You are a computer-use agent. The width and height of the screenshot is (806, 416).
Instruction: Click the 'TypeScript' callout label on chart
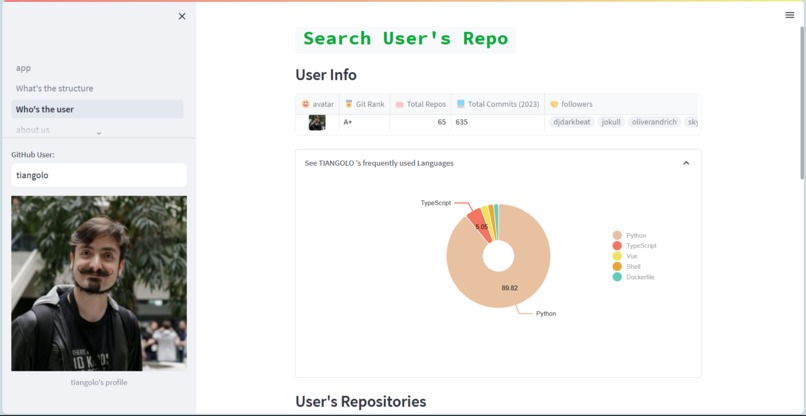click(436, 203)
